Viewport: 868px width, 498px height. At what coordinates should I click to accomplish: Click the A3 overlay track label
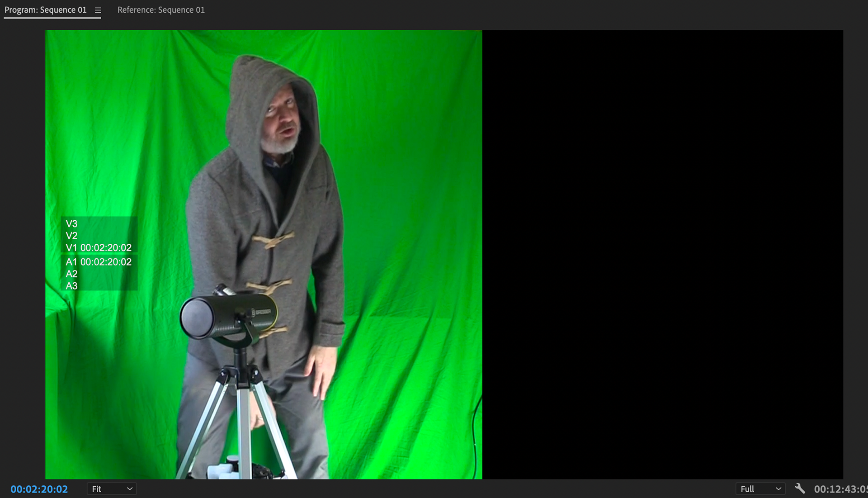tap(71, 286)
